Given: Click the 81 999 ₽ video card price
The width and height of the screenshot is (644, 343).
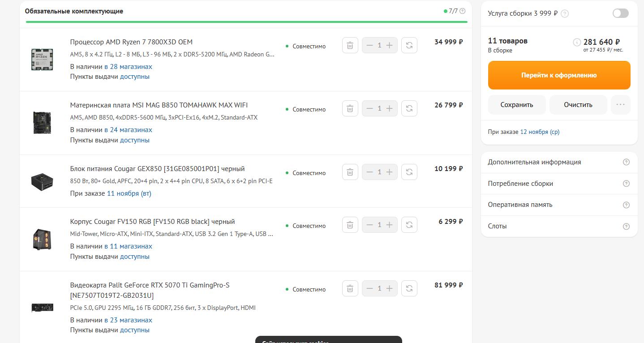Looking at the screenshot, I should point(449,285).
